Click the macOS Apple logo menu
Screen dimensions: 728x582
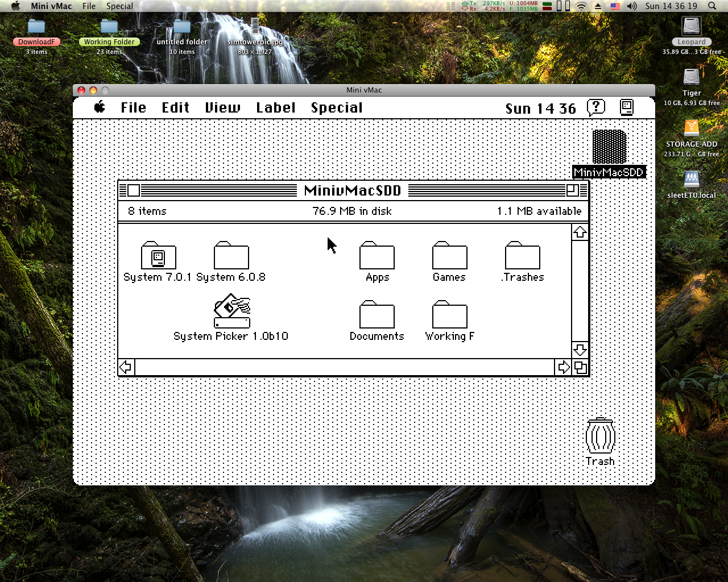[15, 6]
